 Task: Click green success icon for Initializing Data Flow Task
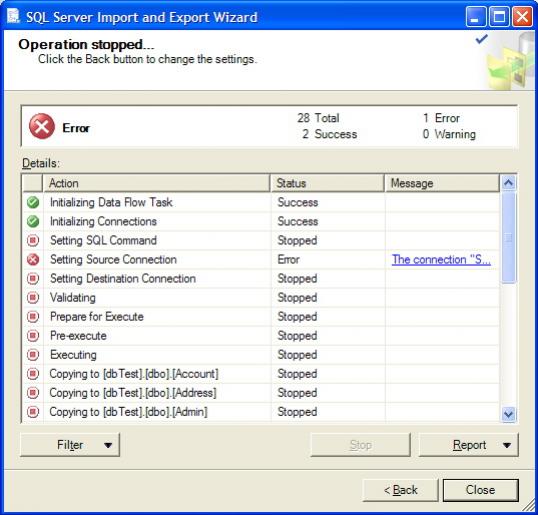33,202
